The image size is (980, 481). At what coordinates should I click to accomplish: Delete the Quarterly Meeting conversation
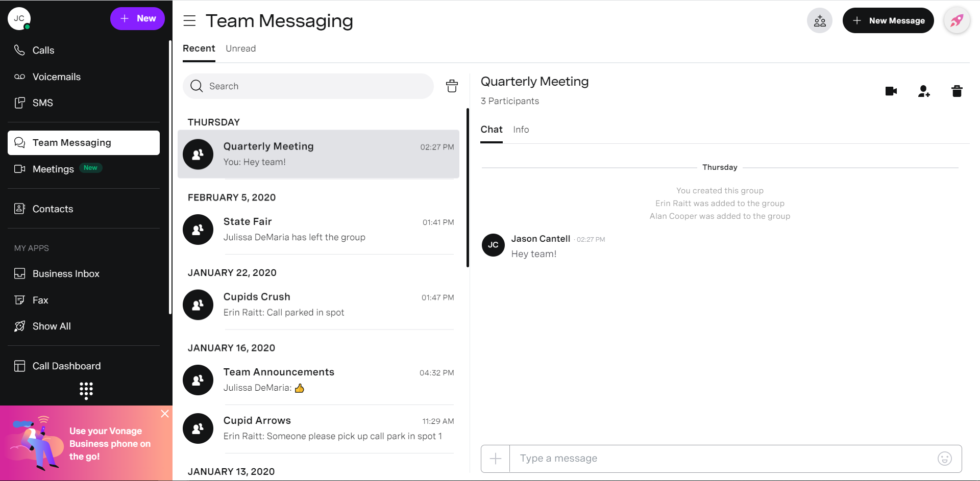(957, 91)
